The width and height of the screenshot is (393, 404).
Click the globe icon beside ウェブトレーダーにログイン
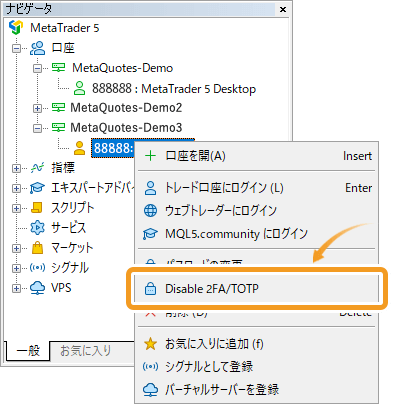point(150,211)
